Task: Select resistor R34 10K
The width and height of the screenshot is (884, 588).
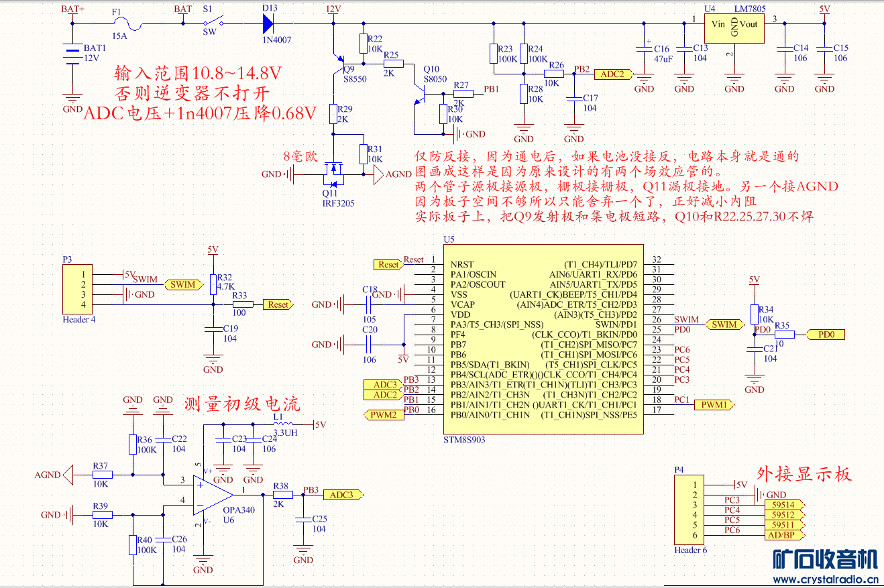Action: coord(755,314)
